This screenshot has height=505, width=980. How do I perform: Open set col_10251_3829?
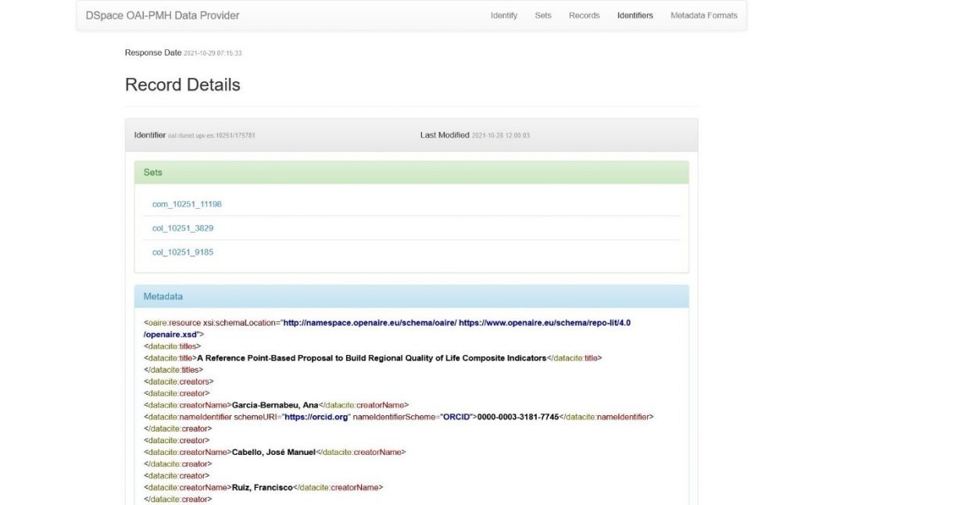[183, 228]
